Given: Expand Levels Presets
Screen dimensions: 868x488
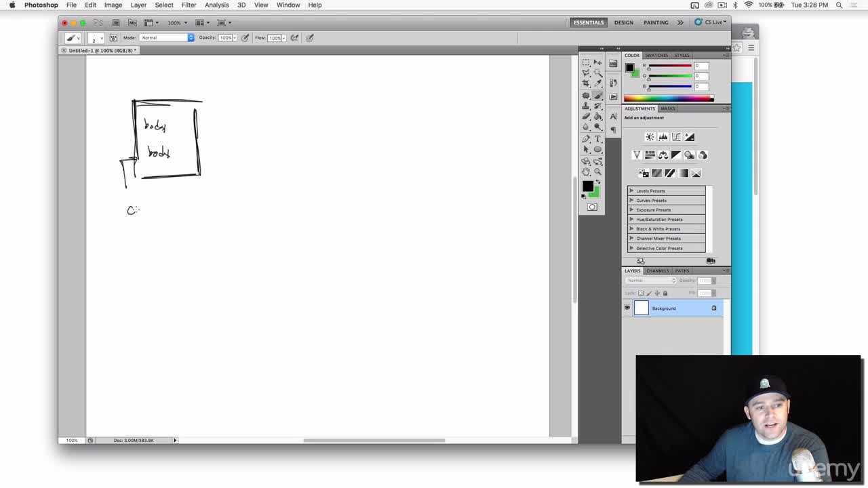Looking at the screenshot, I should (631, 191).
